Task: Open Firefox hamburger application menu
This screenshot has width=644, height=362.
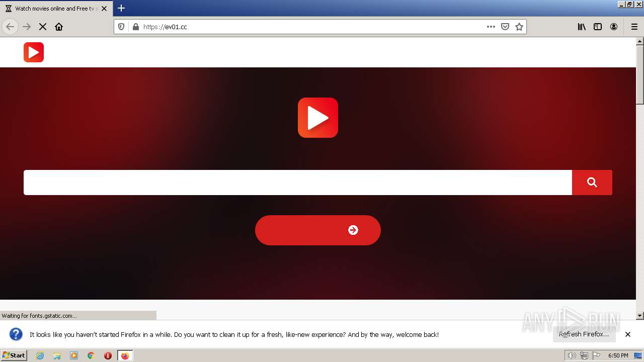Action: [x=634, y=27]
